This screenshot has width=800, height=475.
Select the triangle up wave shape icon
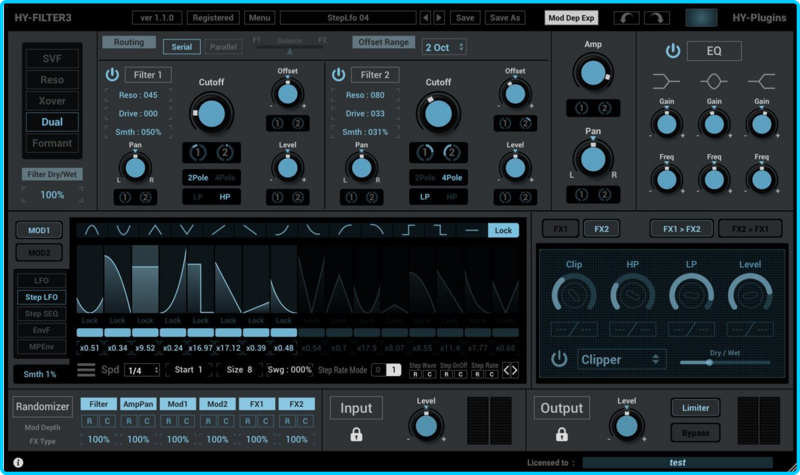pos(155,230)
